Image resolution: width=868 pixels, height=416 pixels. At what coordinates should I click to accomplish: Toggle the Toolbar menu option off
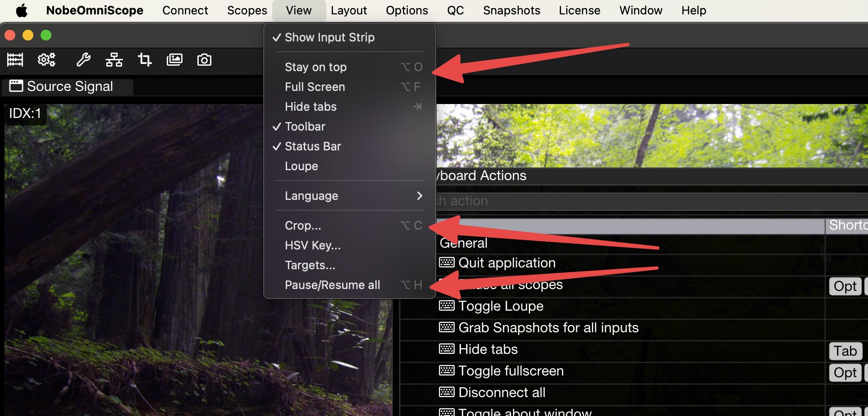[x=305, y=127]
